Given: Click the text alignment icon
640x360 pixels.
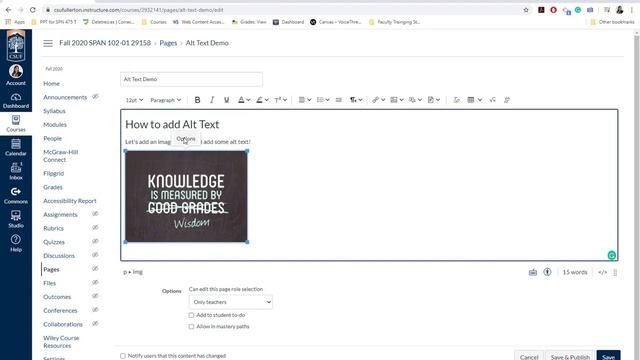Looking at the screenshot, I should [x=302, y=100].
